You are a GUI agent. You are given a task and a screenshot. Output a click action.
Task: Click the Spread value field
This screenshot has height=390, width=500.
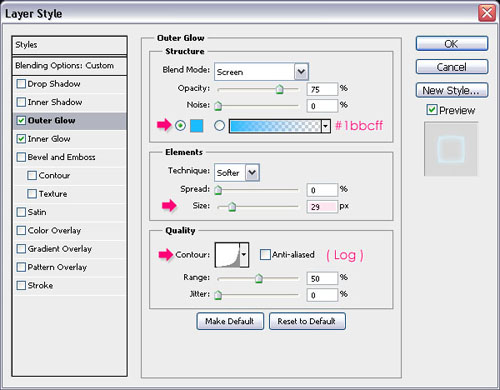pos(322,190)
